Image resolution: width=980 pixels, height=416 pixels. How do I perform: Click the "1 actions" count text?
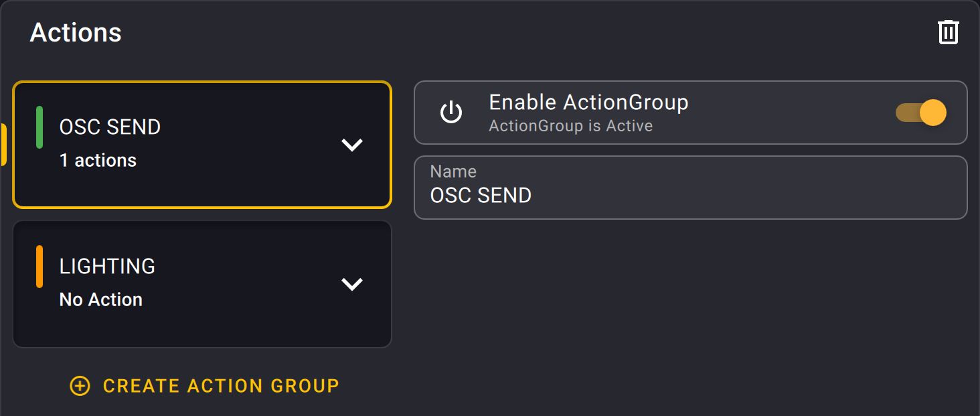pos(98,161)
